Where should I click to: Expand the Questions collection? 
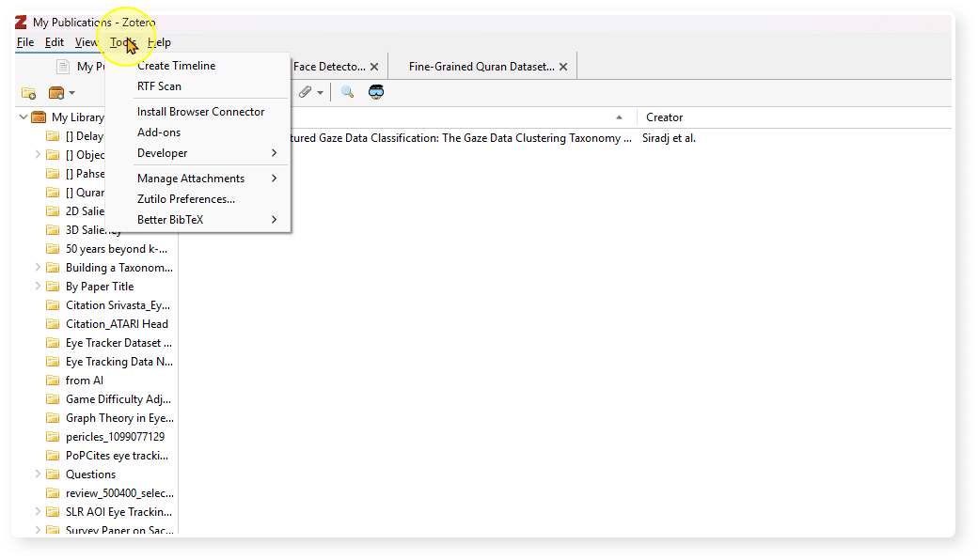click(38, 474)
